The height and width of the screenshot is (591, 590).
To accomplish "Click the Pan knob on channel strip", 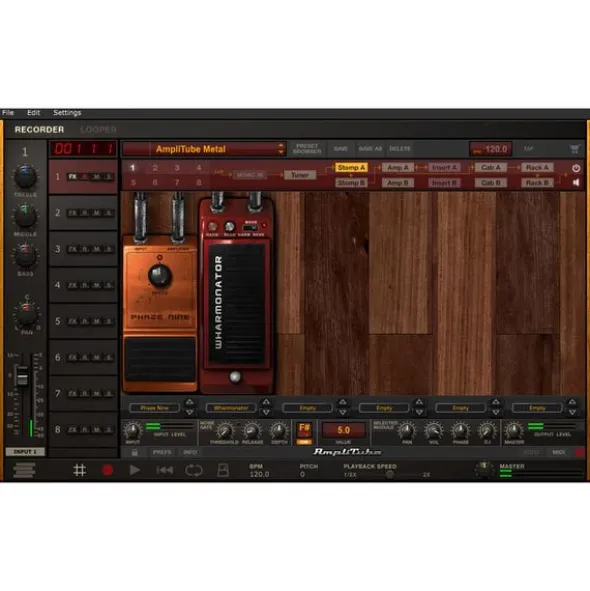I will tap(26, 314).
